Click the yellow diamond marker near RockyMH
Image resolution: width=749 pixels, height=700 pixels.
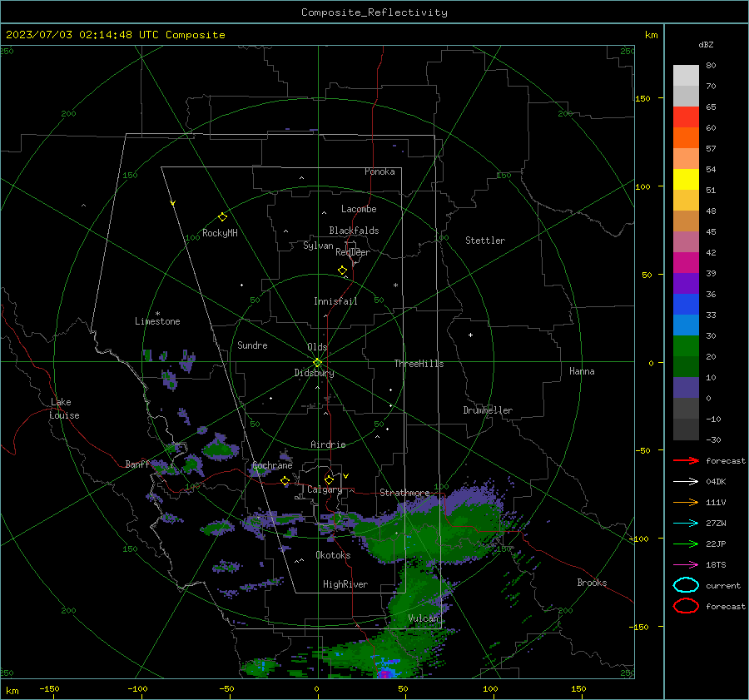[x=222, y=217]
